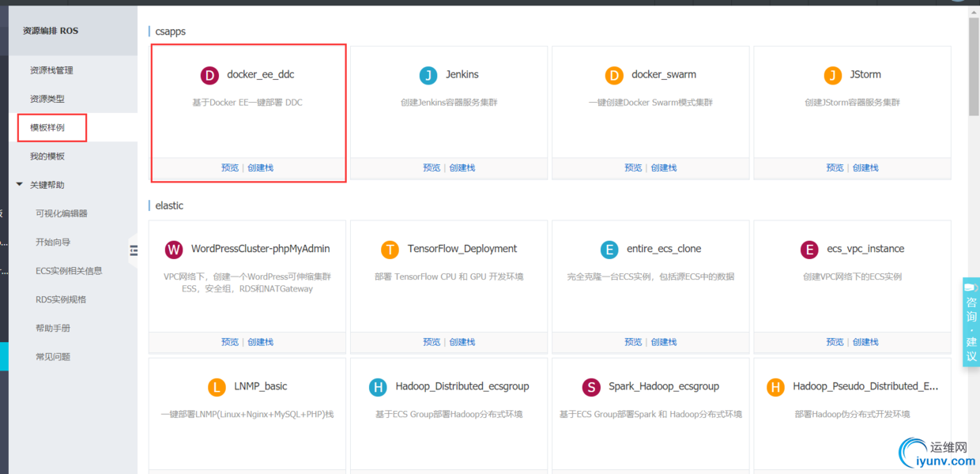The image size is (980, 474).
Task: Open 我的模板 in the sidebar
Action: coord(47,156)
